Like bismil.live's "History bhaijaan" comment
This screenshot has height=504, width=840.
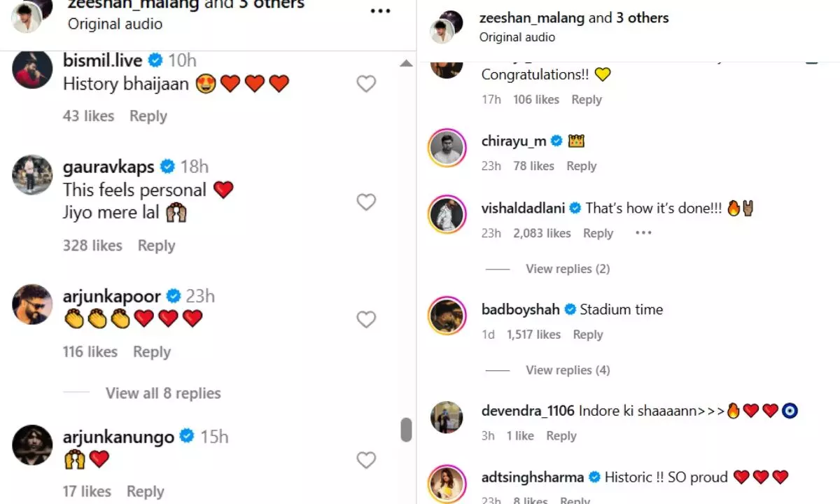[366, 84]
